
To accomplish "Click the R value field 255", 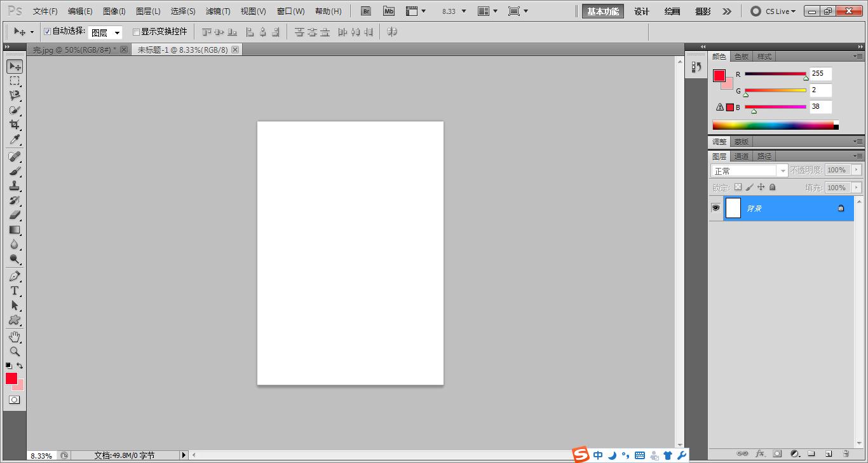I will click(x=820, y=73).
